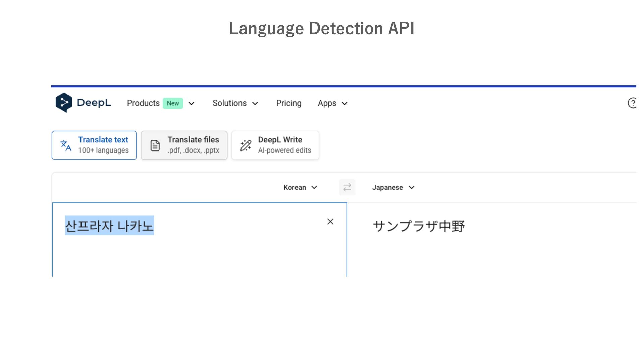The image size is (644, 362).
Task: Open the Korean source language selector
Action: point(300,187)
